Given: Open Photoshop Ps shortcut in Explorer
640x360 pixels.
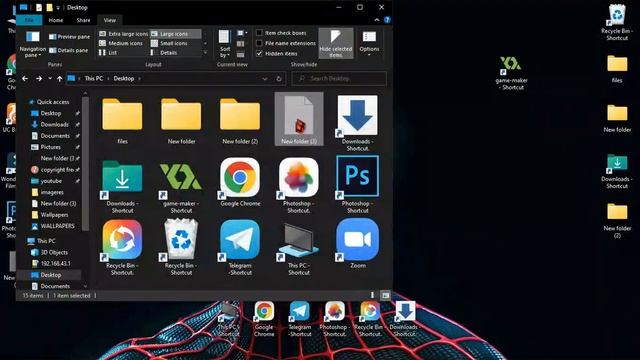Looking at the screenshot, I should coord(358,184).
